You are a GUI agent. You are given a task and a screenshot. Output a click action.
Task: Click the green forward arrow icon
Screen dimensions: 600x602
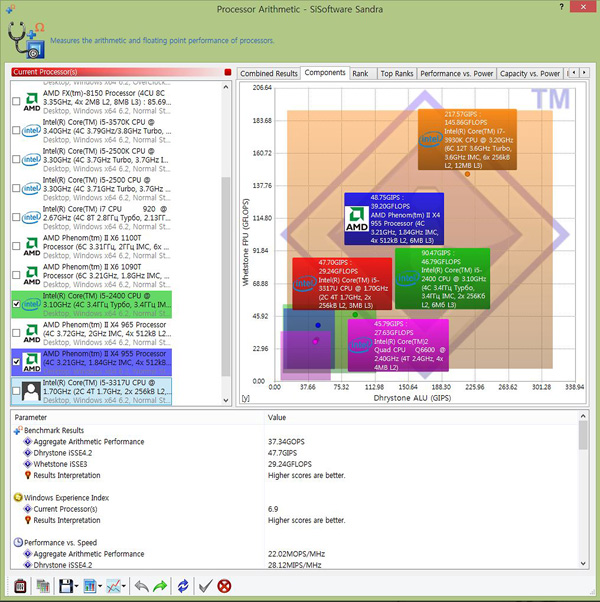(160, 586)
